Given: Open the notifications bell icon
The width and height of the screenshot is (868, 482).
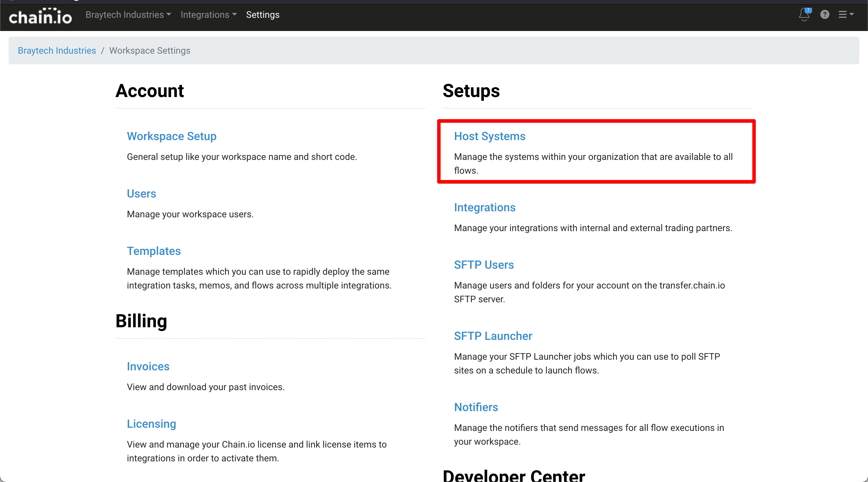Looking at the screenshot, I should coord(804,15).
